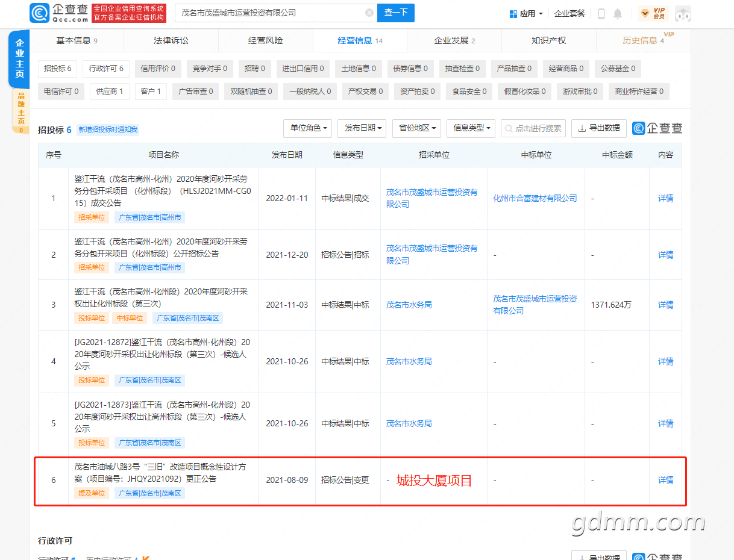This screenshot has height=560, width=734.
Task: Click the 点击进行搜索 search field
Action: coord(533,128)
